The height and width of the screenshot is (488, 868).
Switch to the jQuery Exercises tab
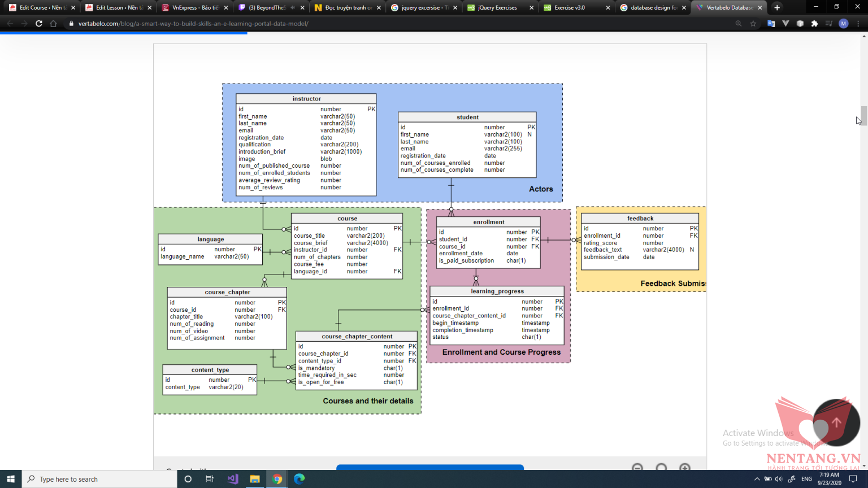pyautogui.click(x=497, y=8)
